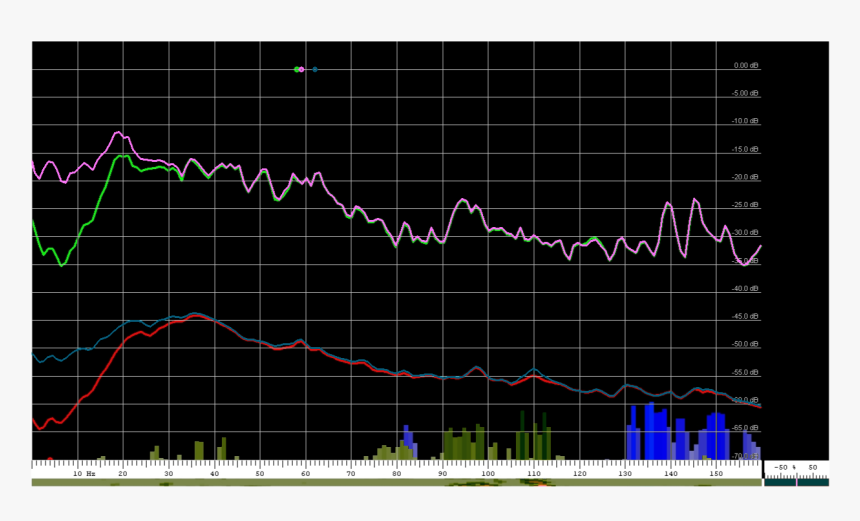Click the -10.0 dB scale label

click(x=745, y=121)
